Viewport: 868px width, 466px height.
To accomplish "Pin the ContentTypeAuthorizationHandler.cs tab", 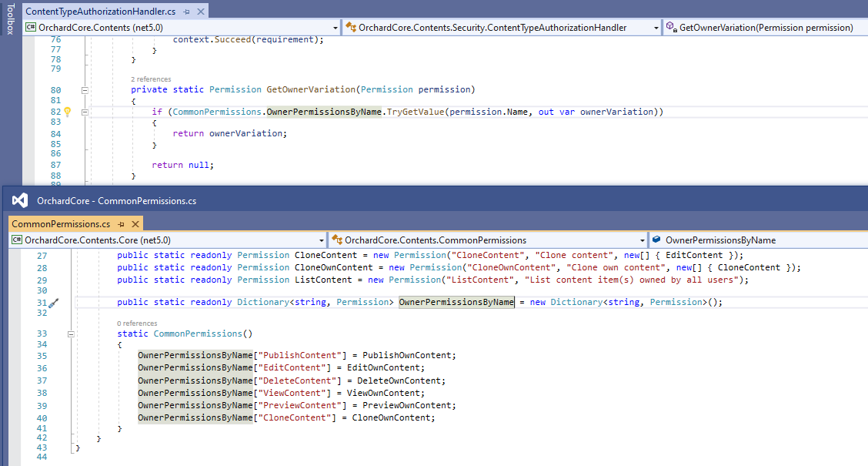I will pos(186,12).
